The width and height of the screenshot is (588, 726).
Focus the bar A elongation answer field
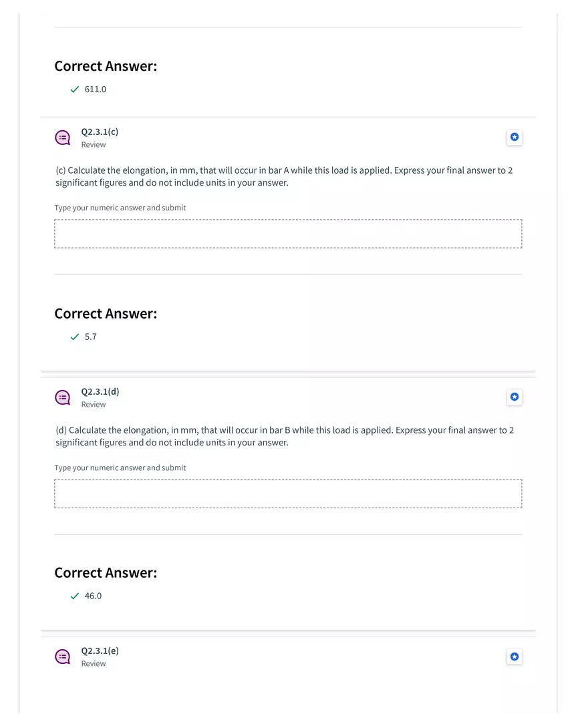(x=288, y=234)
